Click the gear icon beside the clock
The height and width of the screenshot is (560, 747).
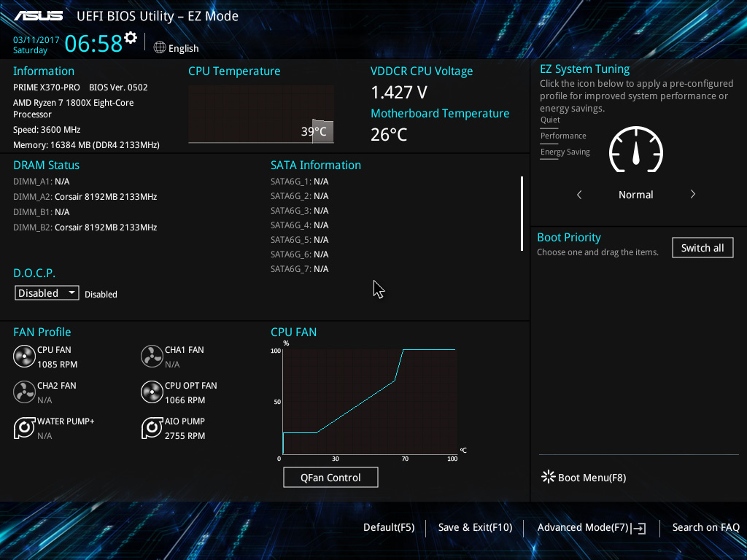(131, 38)
